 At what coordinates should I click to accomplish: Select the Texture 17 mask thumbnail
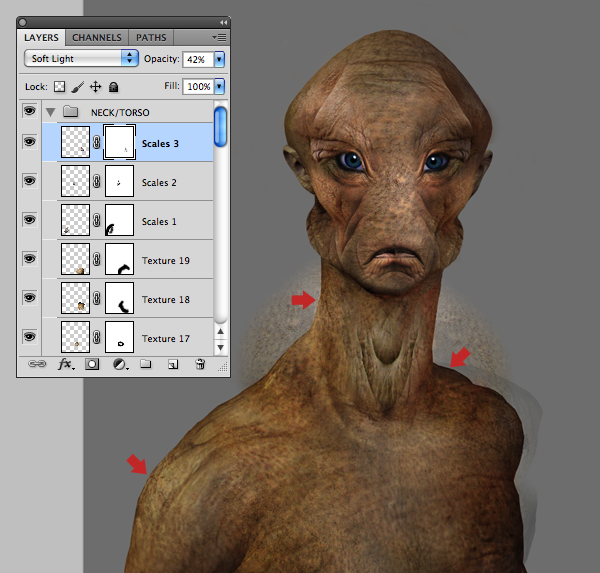coord(119,337)
